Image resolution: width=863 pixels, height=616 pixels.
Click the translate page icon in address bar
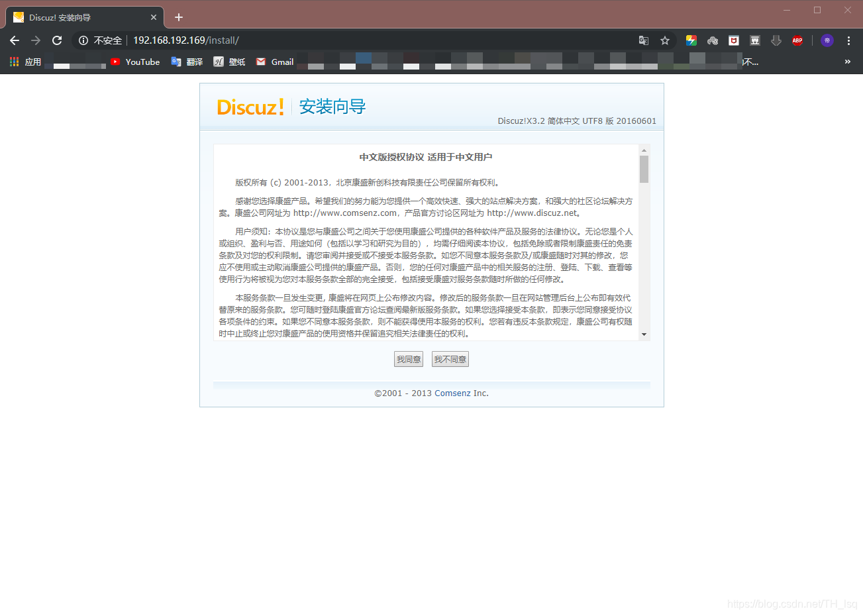tap(644, 40)
